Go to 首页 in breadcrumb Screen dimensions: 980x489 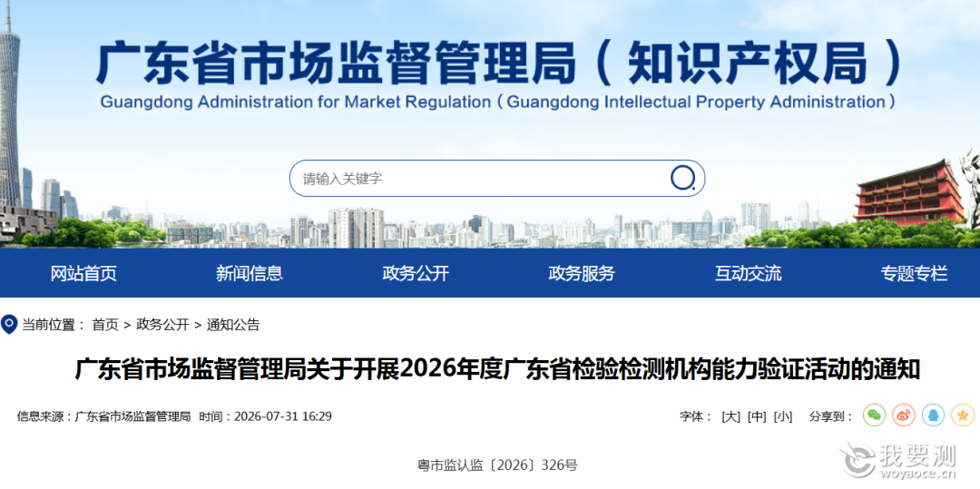click(x=105, y=325)
